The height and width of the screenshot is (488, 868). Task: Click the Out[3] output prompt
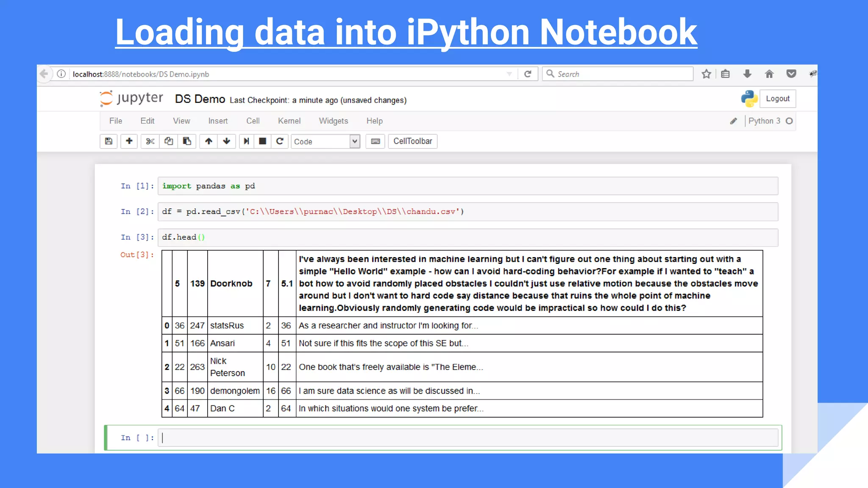(x=137, y=255)
